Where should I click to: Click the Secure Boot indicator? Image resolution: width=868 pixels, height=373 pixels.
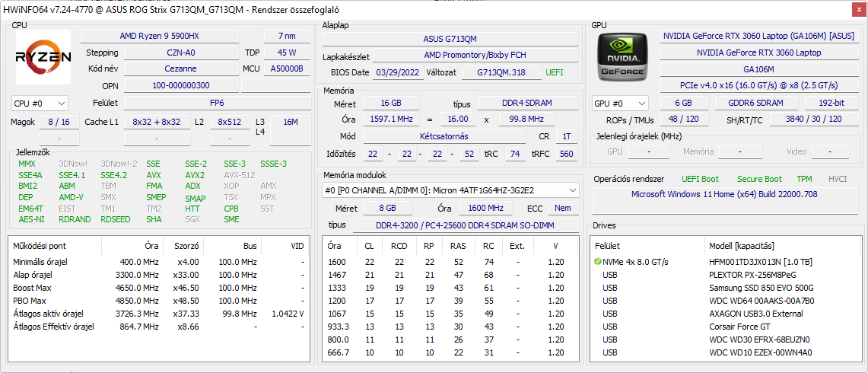pyautogui.click(x=759, y=179)
